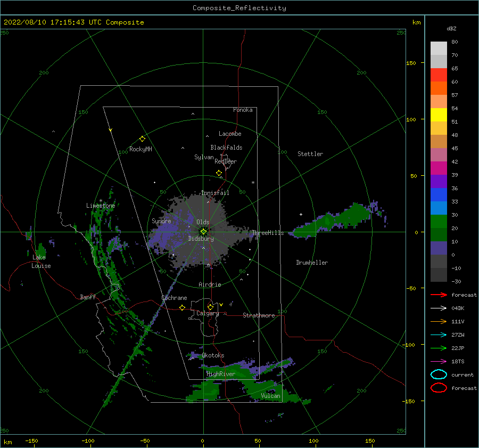Click the Composite_Reflectivity title
Image resolution: width=479 pixels, height=448 pixels.
click(x=239, y=8)
